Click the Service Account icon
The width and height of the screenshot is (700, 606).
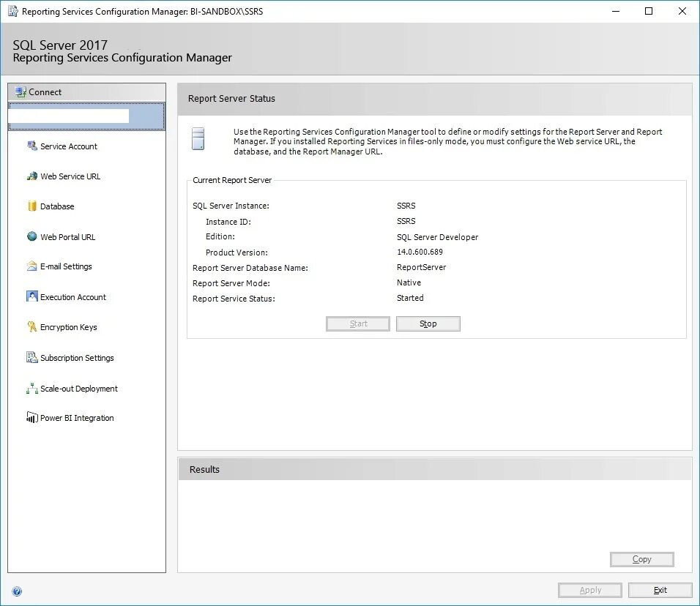(x=31, y=146)
